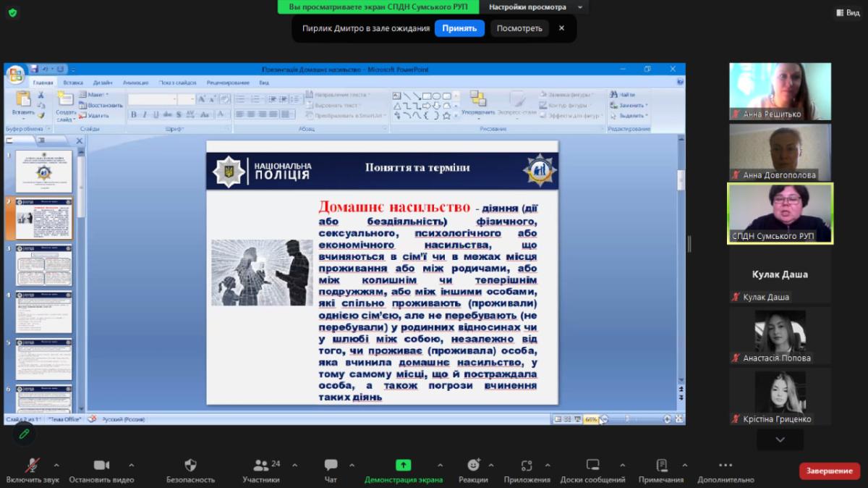Open the Приложения apps icon
This screenshot has height=488, width=868.
point(527,466)
